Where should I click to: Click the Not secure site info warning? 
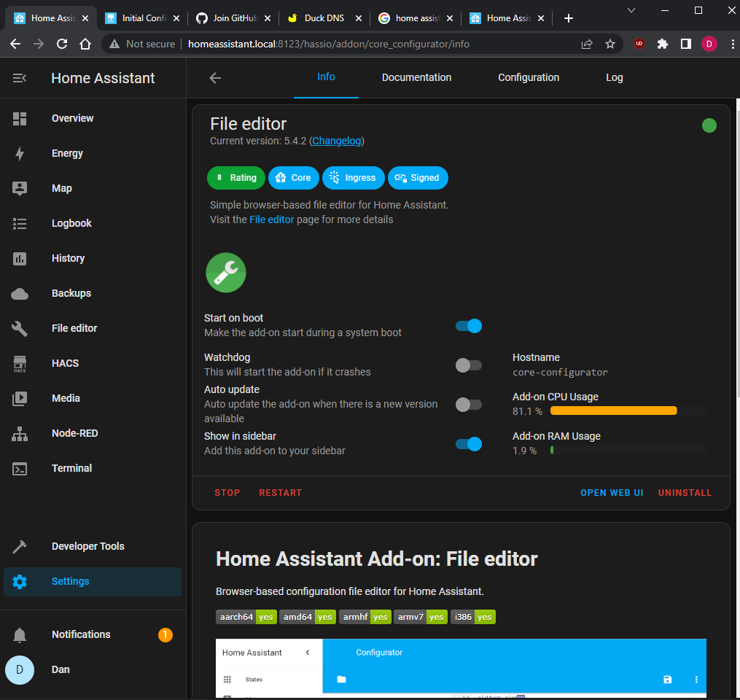point(141,44)
